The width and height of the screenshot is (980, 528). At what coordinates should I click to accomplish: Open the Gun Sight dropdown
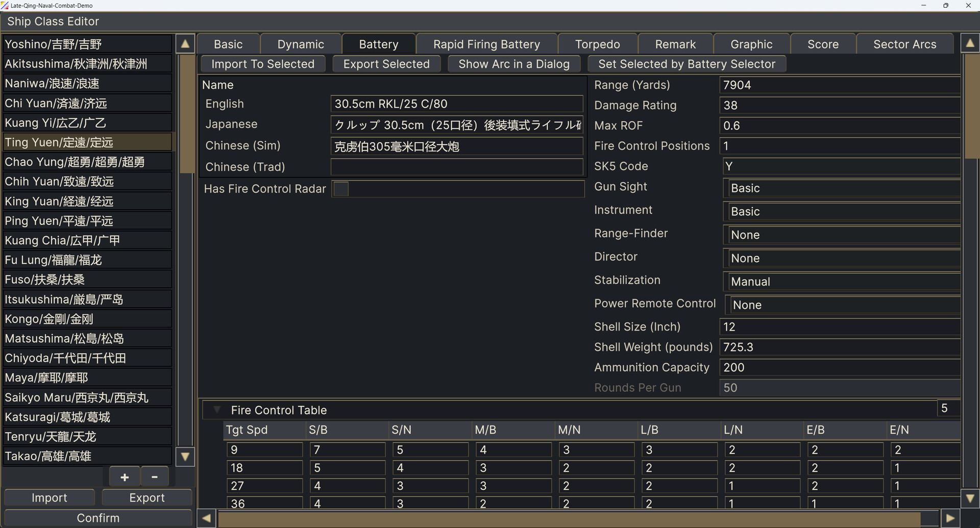click(x=841, y=188)
